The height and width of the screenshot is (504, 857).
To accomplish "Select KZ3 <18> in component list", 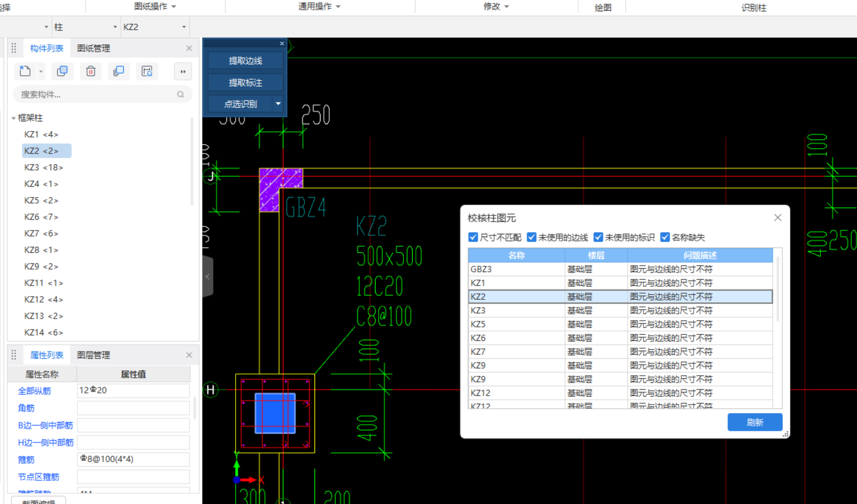I will coord(44,167).
